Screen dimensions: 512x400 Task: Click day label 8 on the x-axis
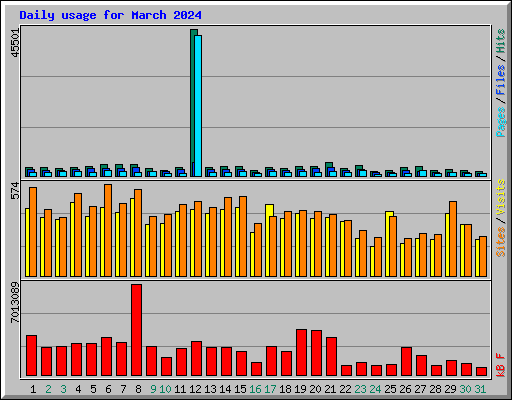tap(138, 389)
